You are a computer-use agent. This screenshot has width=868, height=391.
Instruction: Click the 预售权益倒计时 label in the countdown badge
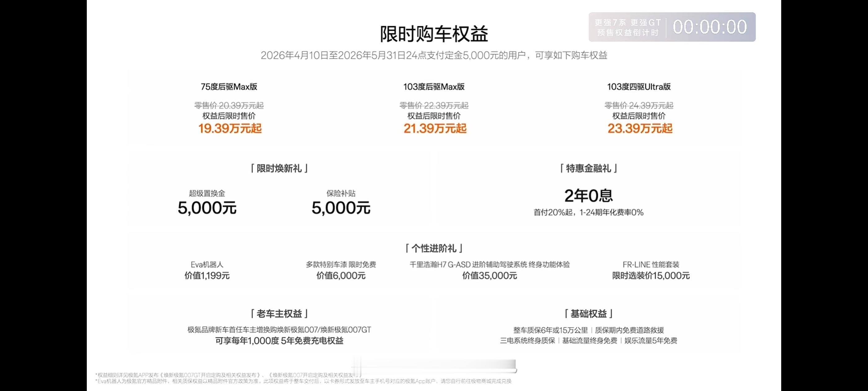pos(628,33)
